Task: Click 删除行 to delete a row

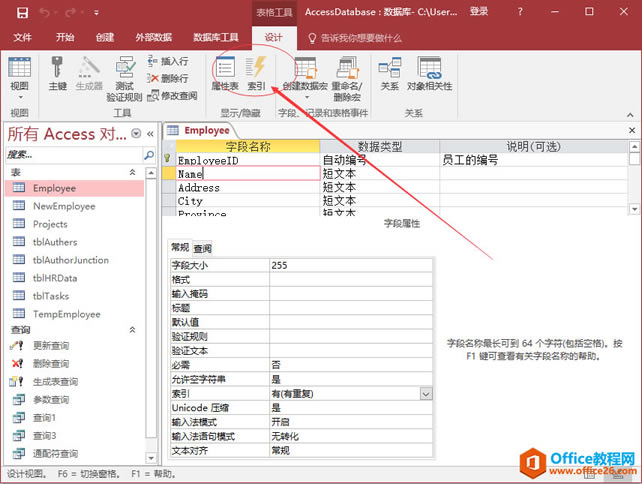Action: tap(168, 78)
